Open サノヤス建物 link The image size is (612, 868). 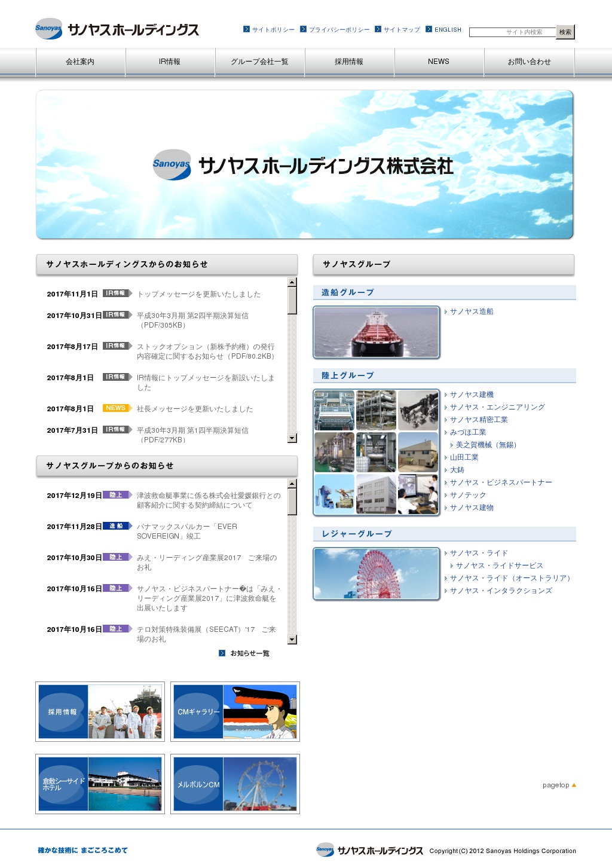tap(472, 508)
